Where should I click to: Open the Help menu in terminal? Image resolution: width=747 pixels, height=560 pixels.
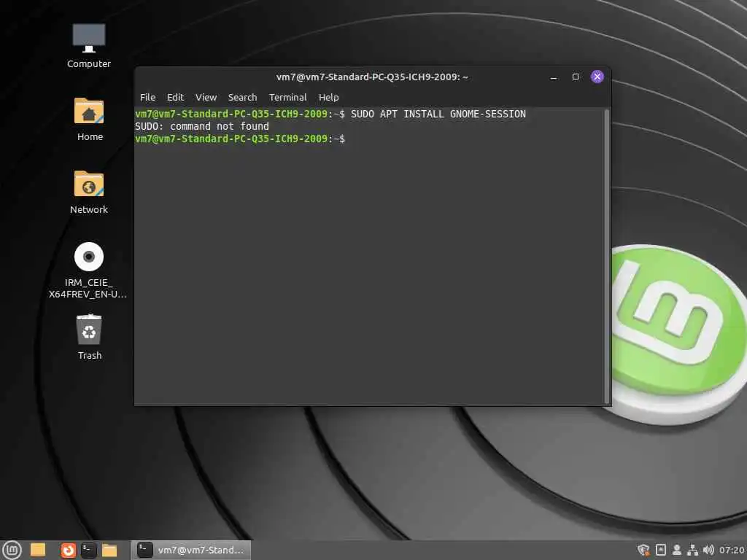tap(329, 97)
